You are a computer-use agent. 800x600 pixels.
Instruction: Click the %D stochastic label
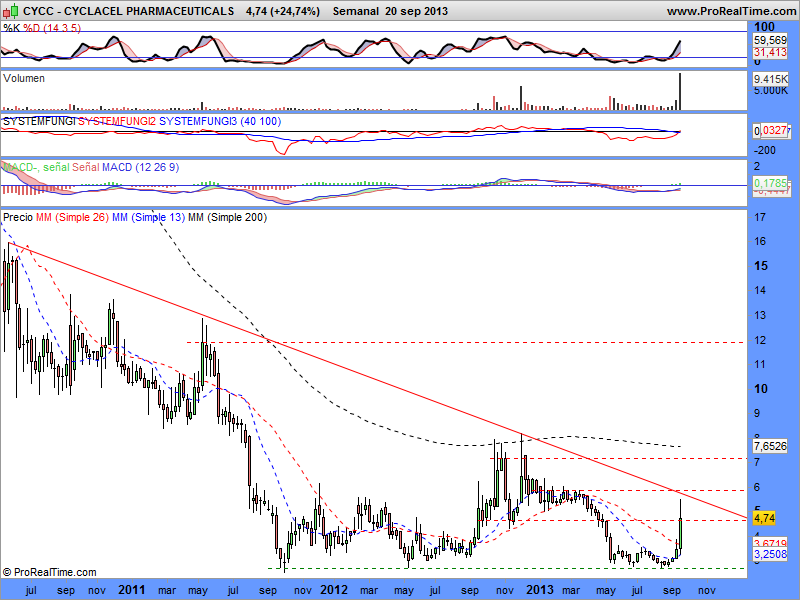[x=32, y=28]
